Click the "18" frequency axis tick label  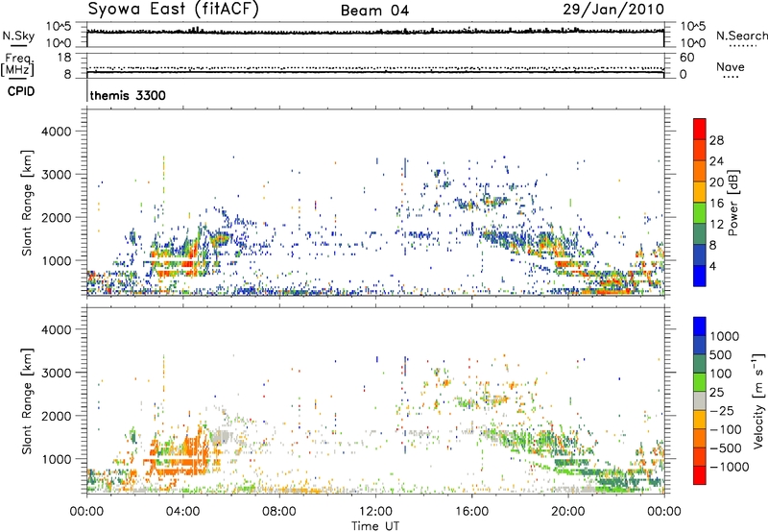64,58
